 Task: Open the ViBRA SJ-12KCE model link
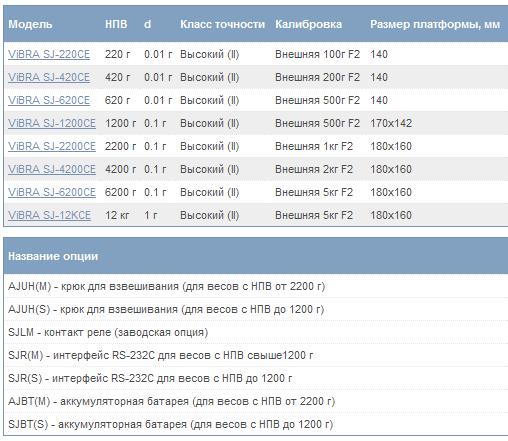pos(49,215)
